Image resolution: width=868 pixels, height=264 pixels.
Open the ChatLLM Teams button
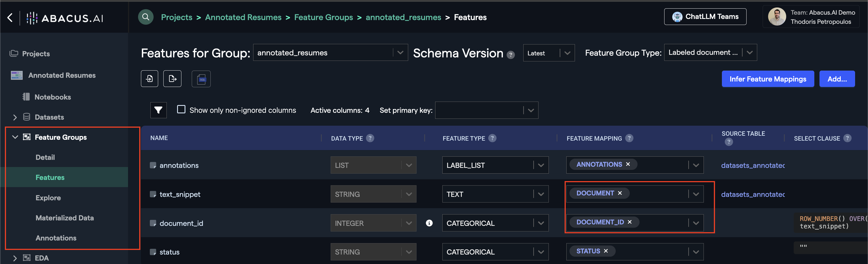click(705, 17)
